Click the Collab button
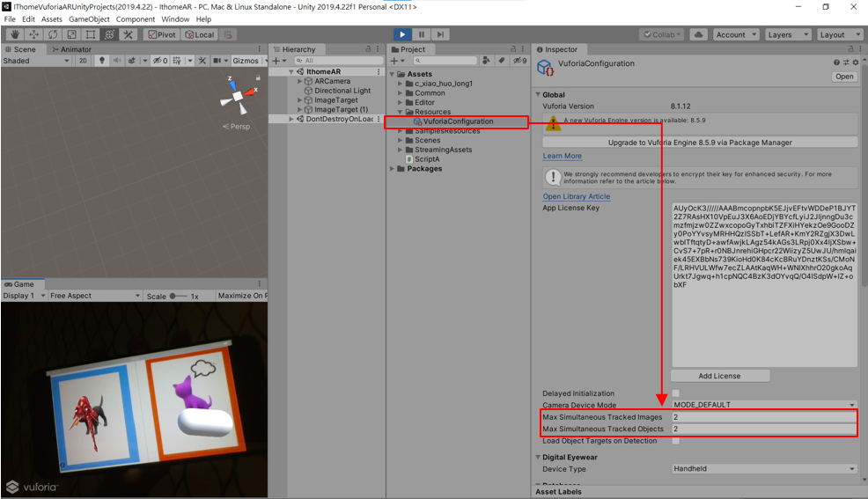 point(662,34)
